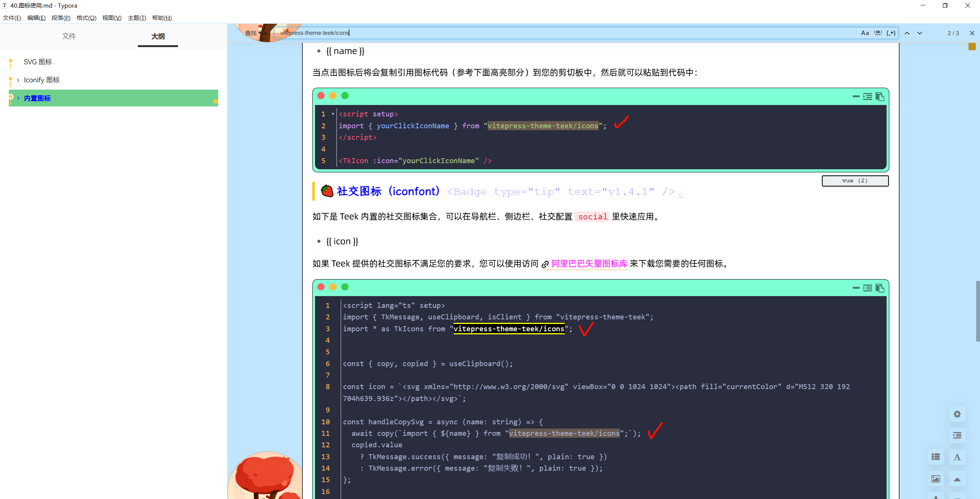Go to next search match

point(920,33)
